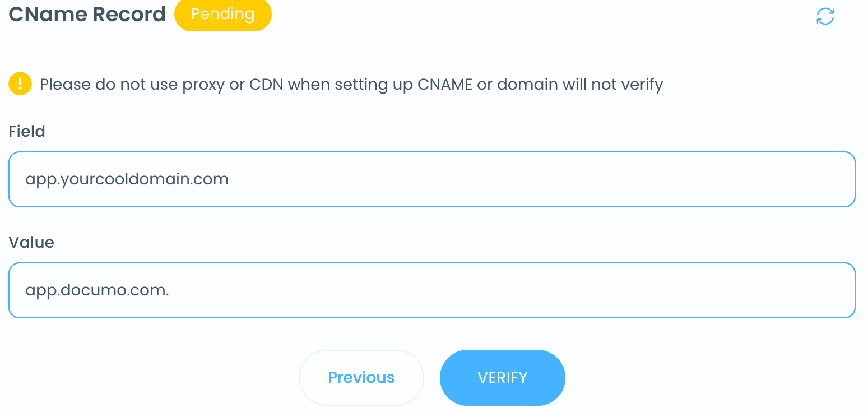Image resolution: width=868 pixels, height=412 pixels.
Task: Click the Value label text
Action: pos(31,242)
